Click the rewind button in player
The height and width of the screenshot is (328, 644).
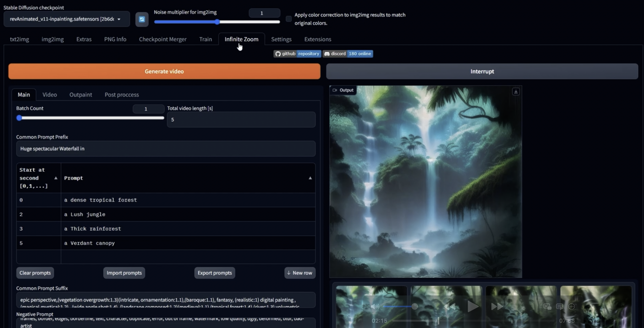pos(450,306)
